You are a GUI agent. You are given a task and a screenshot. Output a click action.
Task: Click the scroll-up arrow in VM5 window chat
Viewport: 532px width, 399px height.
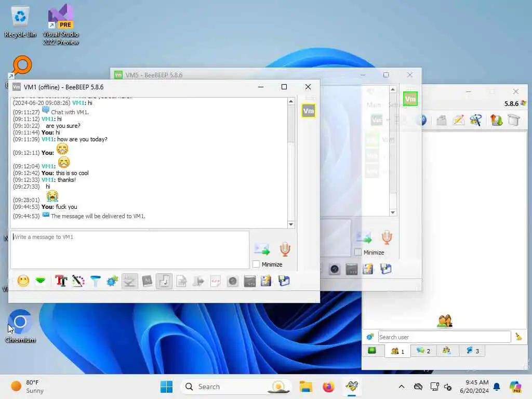pyautogui.click(x=393, y=89)
